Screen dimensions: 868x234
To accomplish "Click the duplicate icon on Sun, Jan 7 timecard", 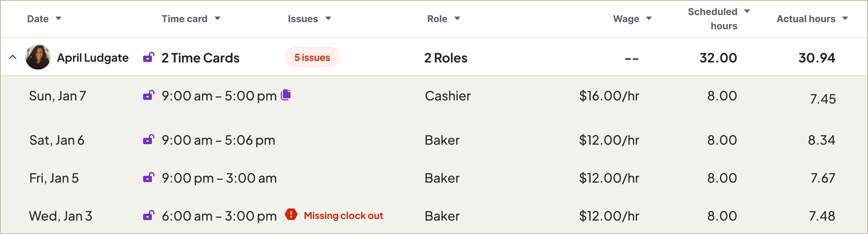I will coord(286,95).
